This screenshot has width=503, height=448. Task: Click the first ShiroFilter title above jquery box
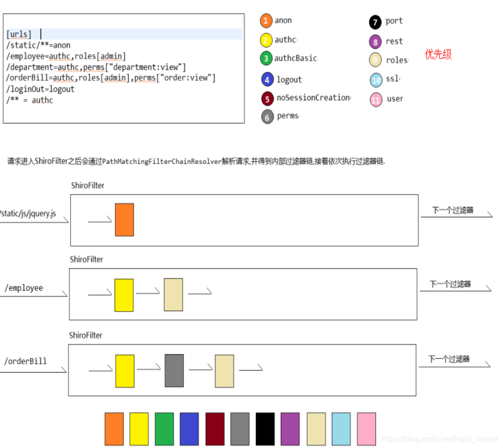pyautogui.click(x=88, y=186)
